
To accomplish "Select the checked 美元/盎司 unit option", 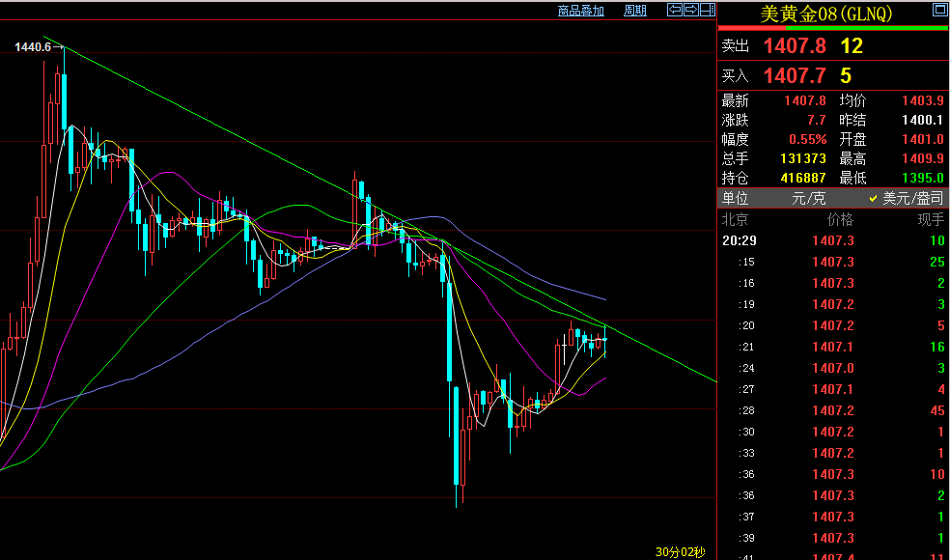I will pos(906,198).
